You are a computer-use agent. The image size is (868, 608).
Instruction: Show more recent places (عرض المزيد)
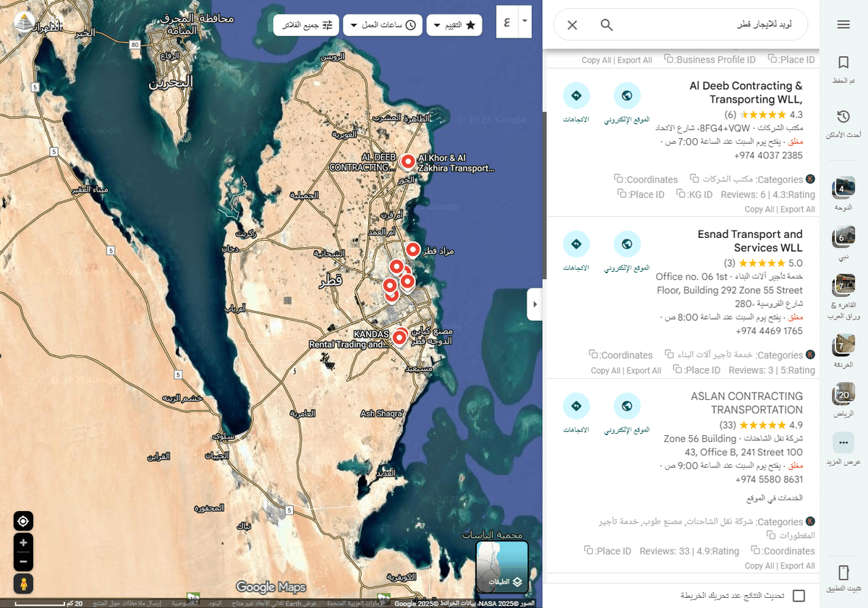click(x=843, y=450)
